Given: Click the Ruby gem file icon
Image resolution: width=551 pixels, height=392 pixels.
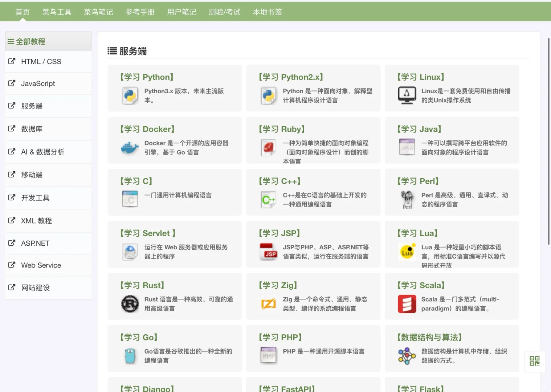Looking at the screenshot, I should click(x=268, y=147).
